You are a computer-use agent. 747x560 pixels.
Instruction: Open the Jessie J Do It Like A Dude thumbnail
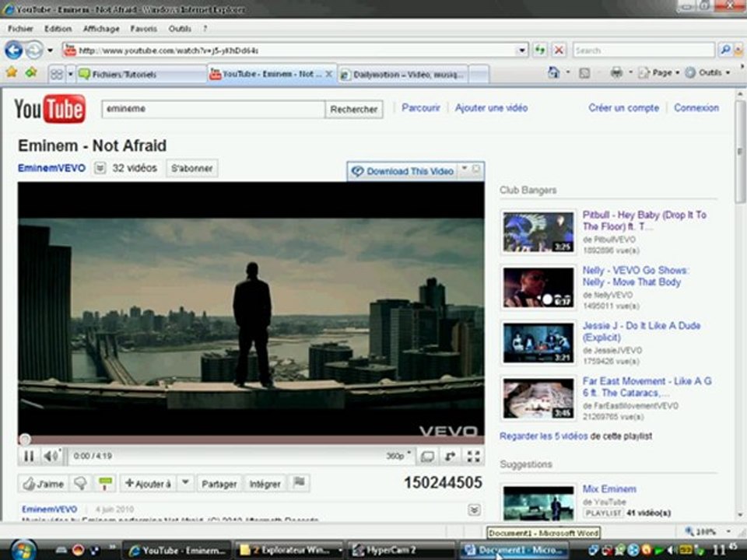[538, 343]
